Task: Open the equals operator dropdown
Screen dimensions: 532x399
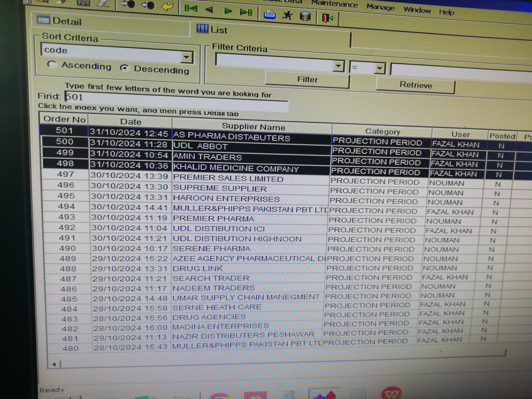Action: [379, 68]
